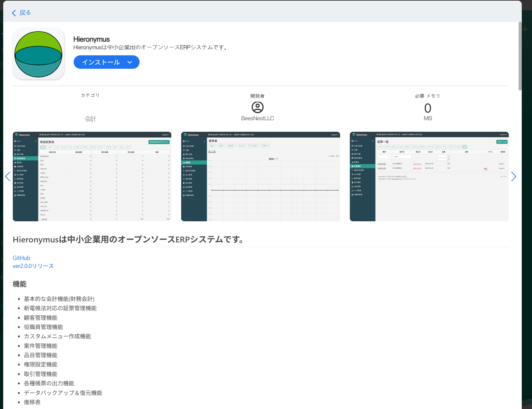Viewport: 532px width, 409px height.
Task: Click the developer avatar icon
Action: (257, 107)
